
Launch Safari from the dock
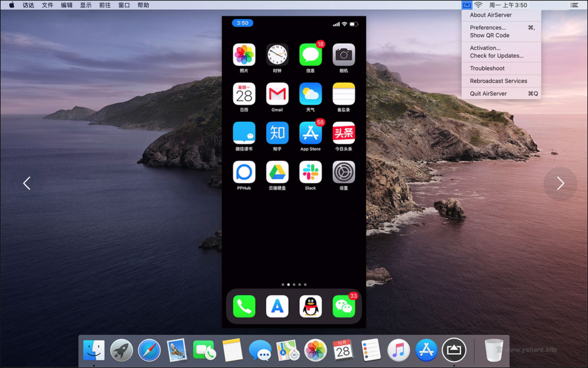coord(149,350)
